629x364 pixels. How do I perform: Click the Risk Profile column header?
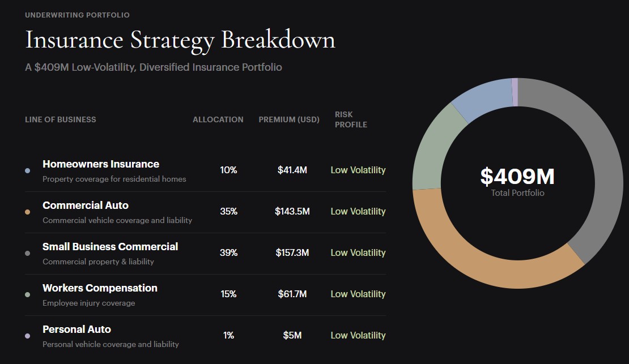(x=351, y=119)
